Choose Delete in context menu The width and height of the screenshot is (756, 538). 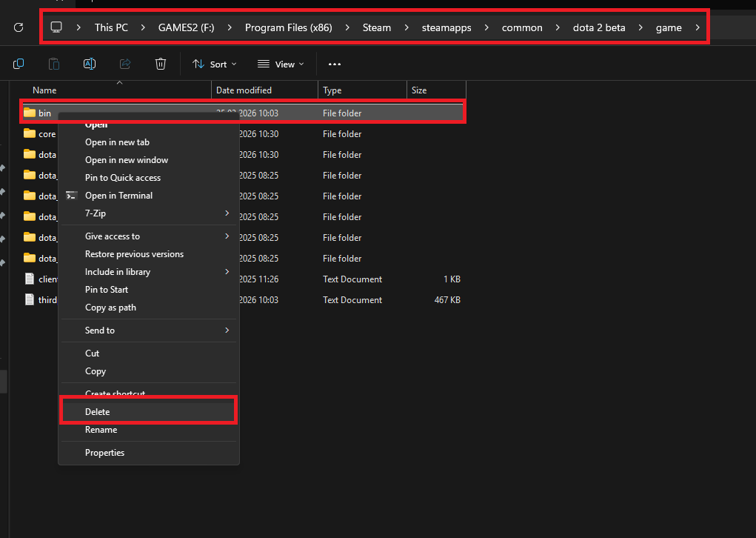tap(149, 412)
